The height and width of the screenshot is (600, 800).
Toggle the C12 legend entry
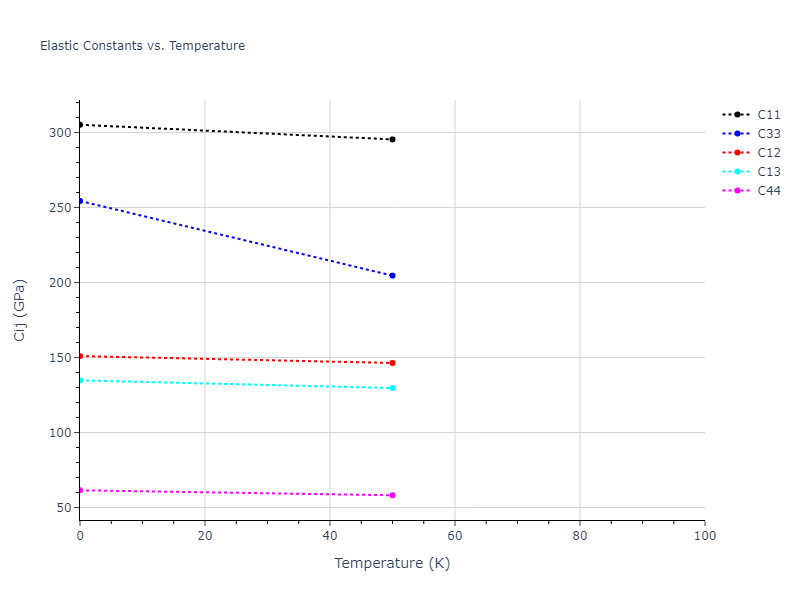(768, 153)
